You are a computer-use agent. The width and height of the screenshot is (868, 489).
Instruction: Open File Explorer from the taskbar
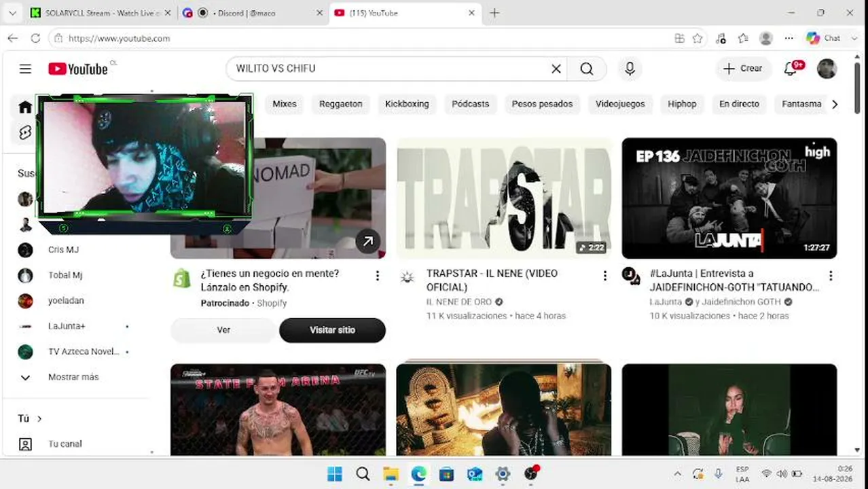point(391,474)
